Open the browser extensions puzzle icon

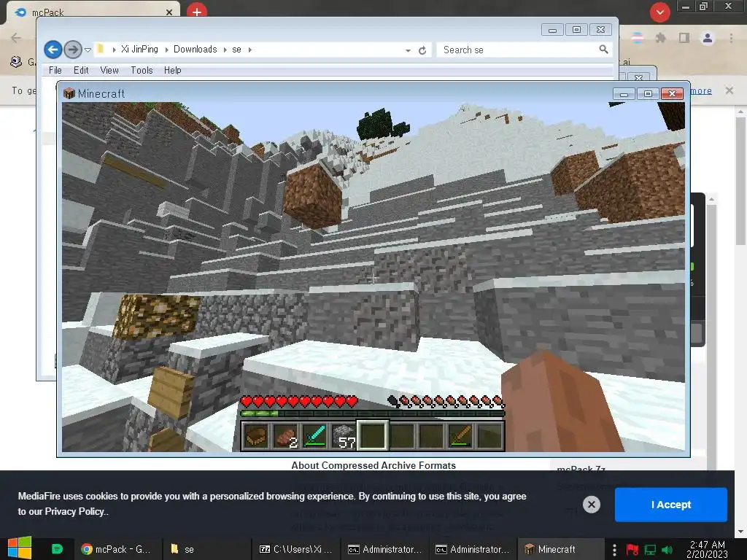660,38
